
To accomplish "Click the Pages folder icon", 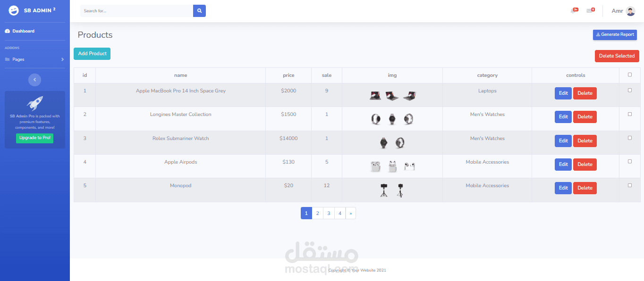I will pyautogui.click(x=7, y=59).
